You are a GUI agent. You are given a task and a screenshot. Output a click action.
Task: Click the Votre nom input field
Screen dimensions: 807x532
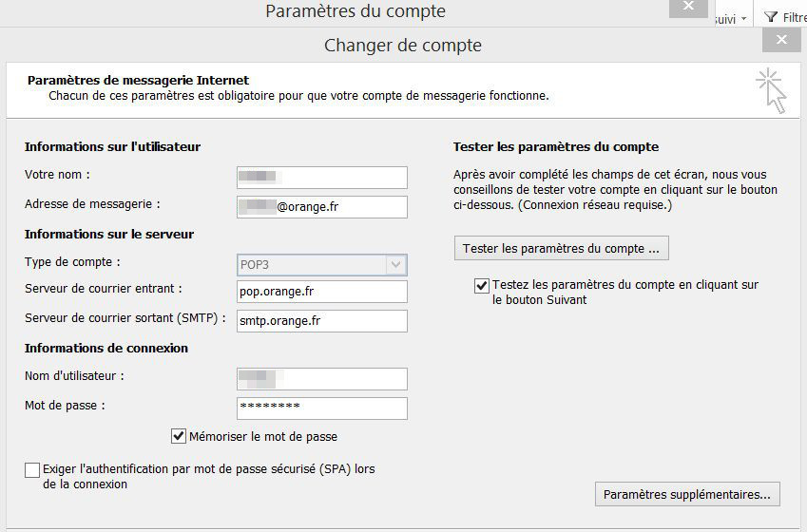(322, 178)
